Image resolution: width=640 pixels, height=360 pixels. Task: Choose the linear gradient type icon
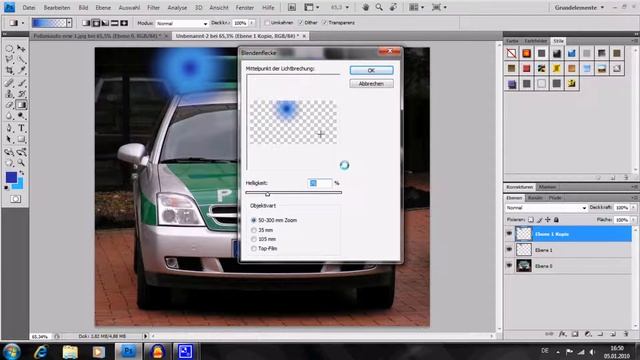click(86, 23)
